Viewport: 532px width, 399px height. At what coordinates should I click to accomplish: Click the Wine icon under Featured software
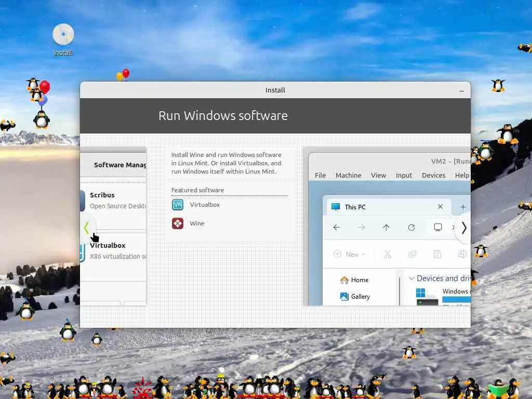[x=178, y=223]
